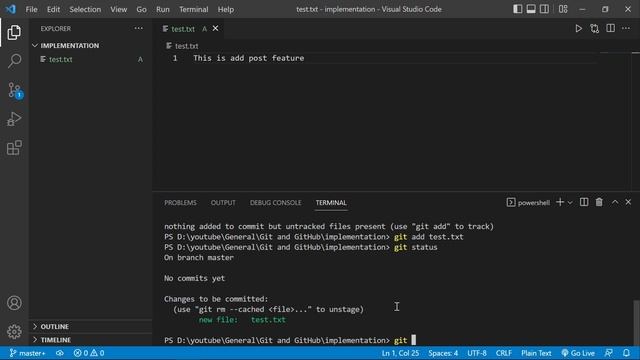
Task: Open the Manage settings gear
Action: (14, 331)
